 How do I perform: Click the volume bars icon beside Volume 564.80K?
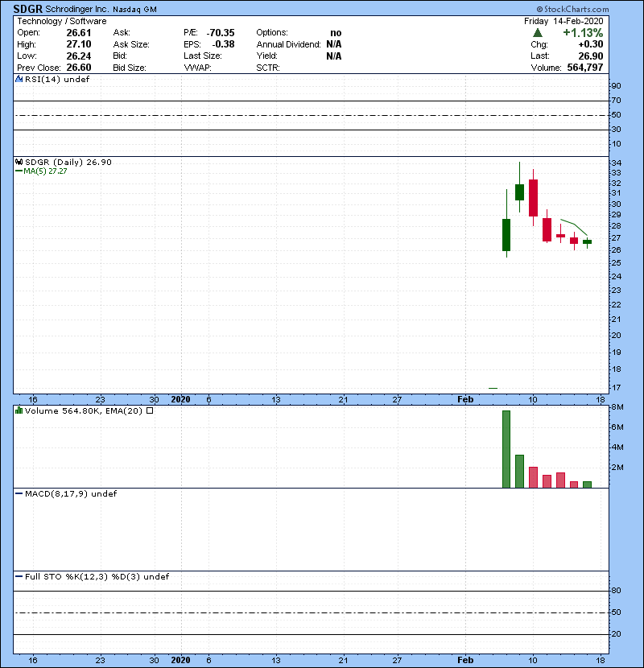point(19,410)
